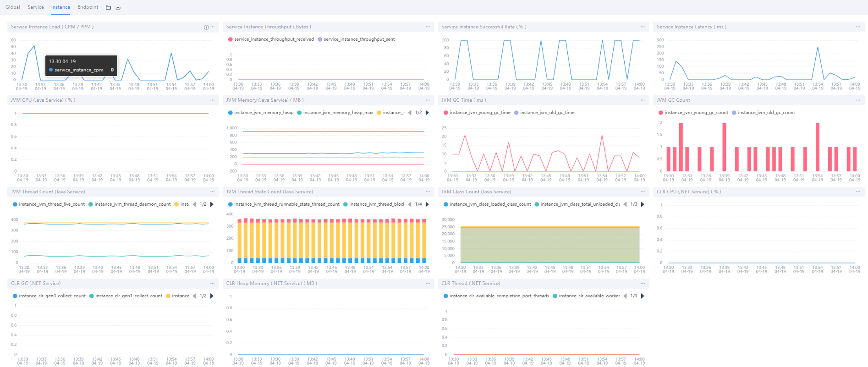This screenshot has width=868, height=367.
Task: Click the Service Instance Latency panel title
Action: 691,27
